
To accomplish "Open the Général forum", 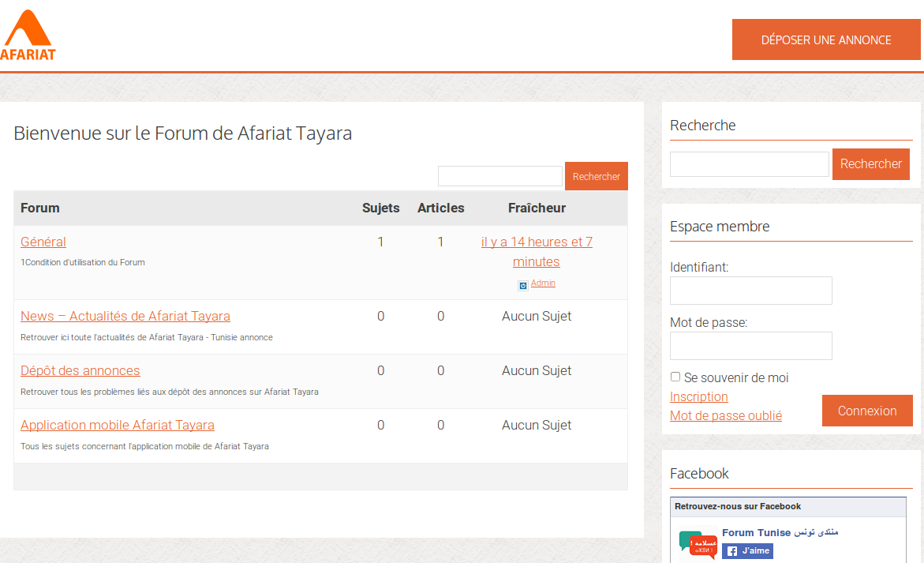I will (x=43, y=242).
